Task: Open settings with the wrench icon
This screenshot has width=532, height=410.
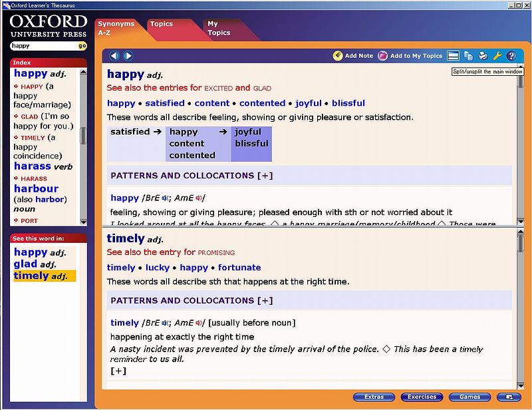Action: point(497,56)
